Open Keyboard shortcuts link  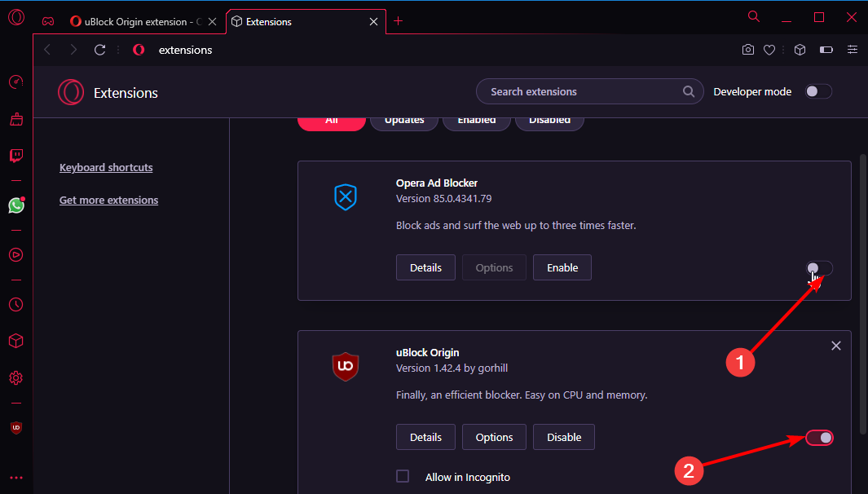pyautogui.click(x=106, y=167)
